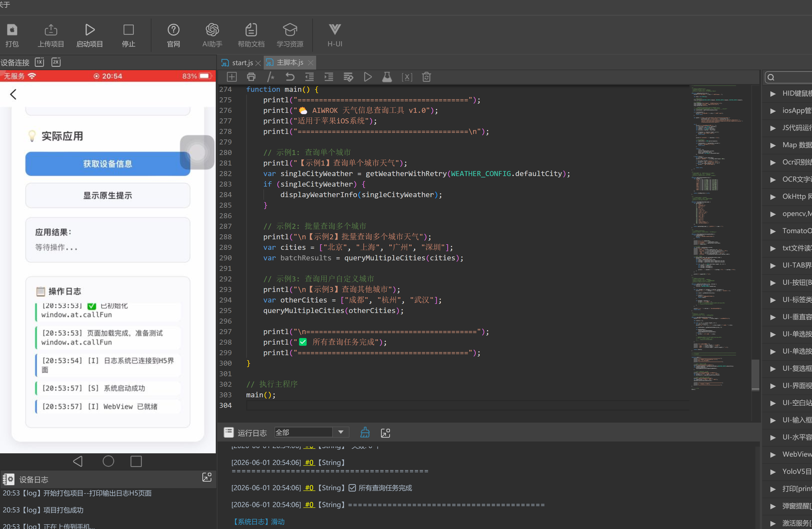The height and width of the screenshot is (529, 812).
Task: Tap the phone back arrow on the page header
Action: [13, 95]
